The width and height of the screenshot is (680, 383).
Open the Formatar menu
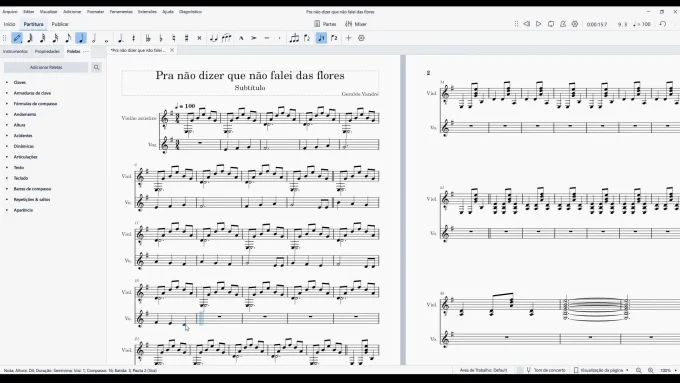(x=95, y=12)
